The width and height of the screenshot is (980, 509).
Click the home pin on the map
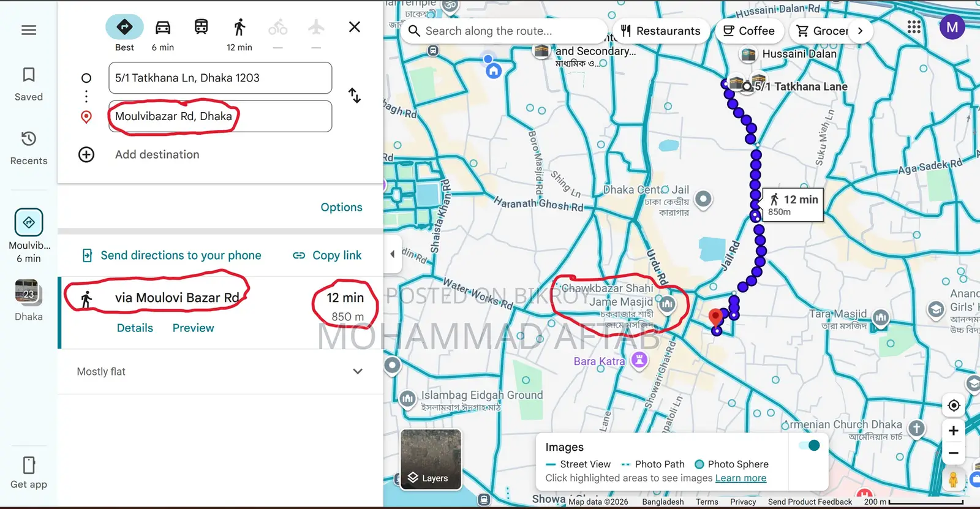coord(494,71)
